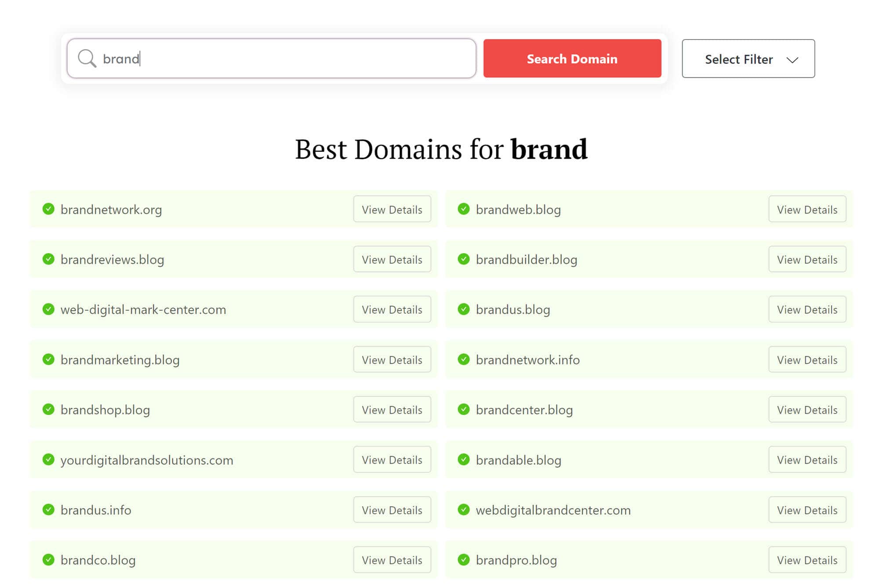Toggle availability status for brandus.blog
The height and width of the screenshot is (588, 879).
coord(464,309)
